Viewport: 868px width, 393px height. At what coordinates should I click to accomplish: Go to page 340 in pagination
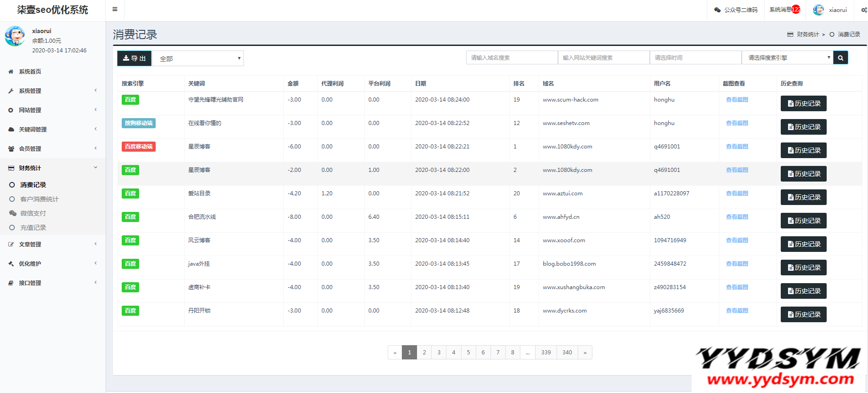[x=567, y=353]
